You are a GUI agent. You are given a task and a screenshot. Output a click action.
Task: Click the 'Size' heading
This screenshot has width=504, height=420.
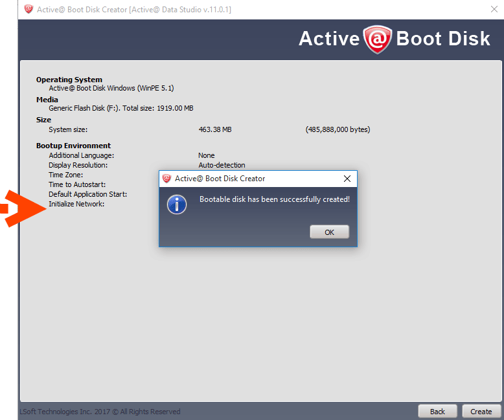click(43, 120)
